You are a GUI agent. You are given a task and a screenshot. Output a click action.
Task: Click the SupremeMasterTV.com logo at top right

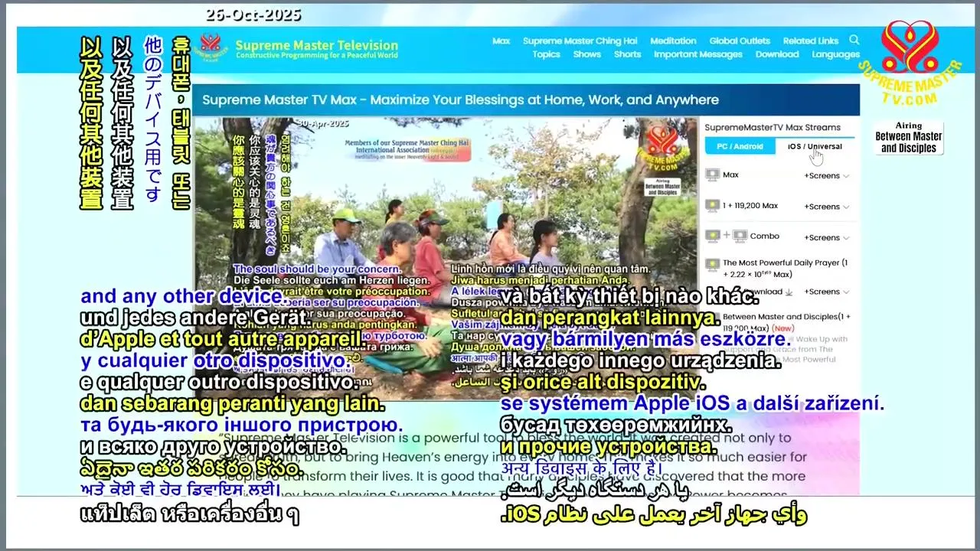click(909, 64)
